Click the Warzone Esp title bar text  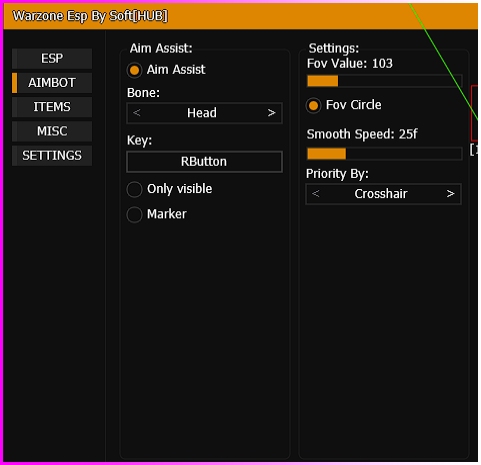point(90,16)
